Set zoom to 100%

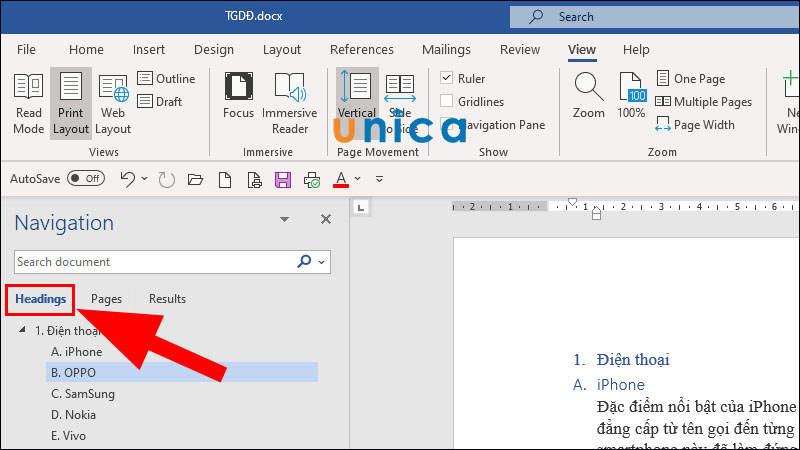click(x=631, y=97)
